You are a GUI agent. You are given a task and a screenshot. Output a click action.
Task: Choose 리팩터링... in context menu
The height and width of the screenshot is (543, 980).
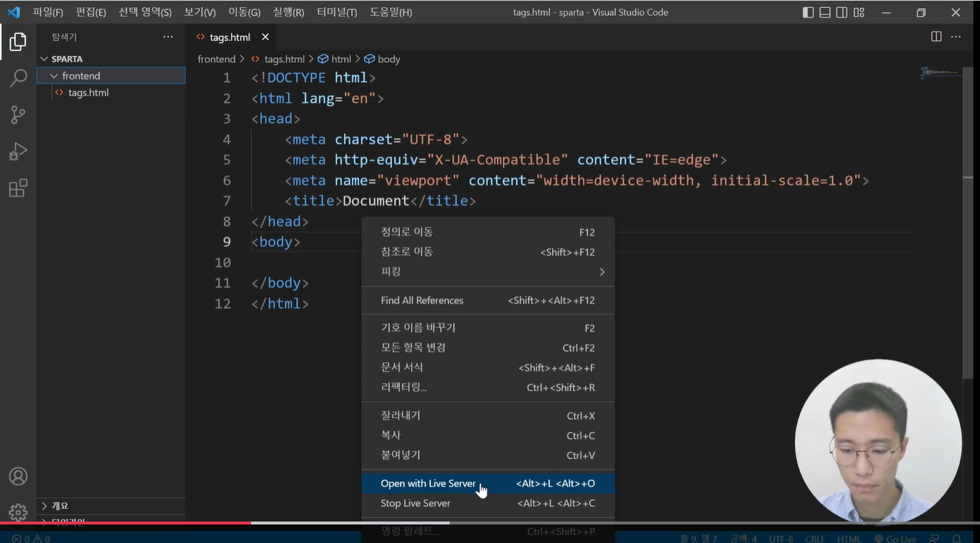(488, 387)
